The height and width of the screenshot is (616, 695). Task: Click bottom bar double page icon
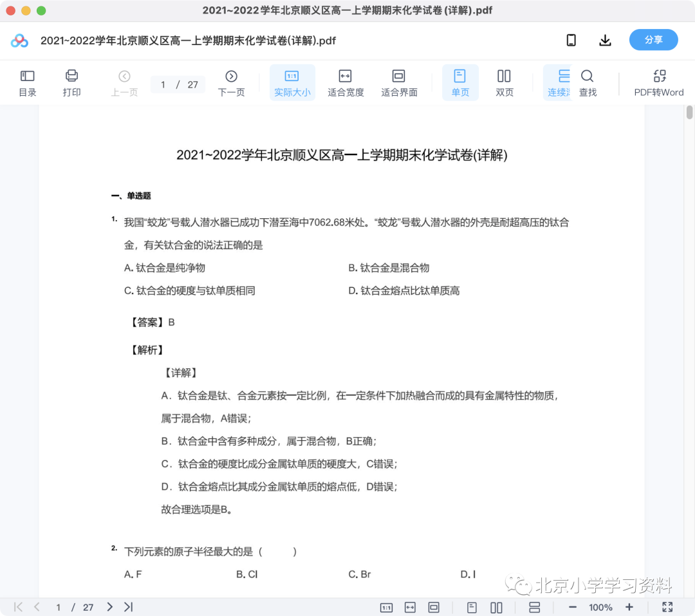(x=496, y=608)
